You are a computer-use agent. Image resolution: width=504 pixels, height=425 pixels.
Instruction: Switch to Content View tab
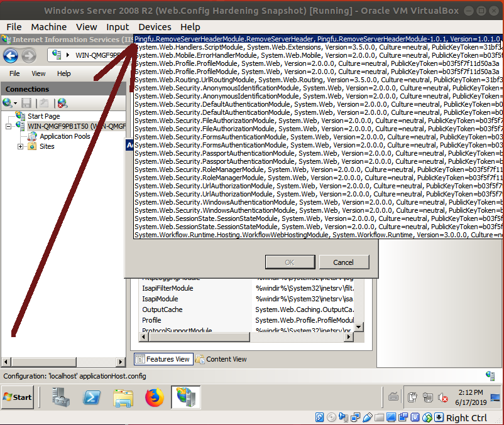tap(221, 359)
